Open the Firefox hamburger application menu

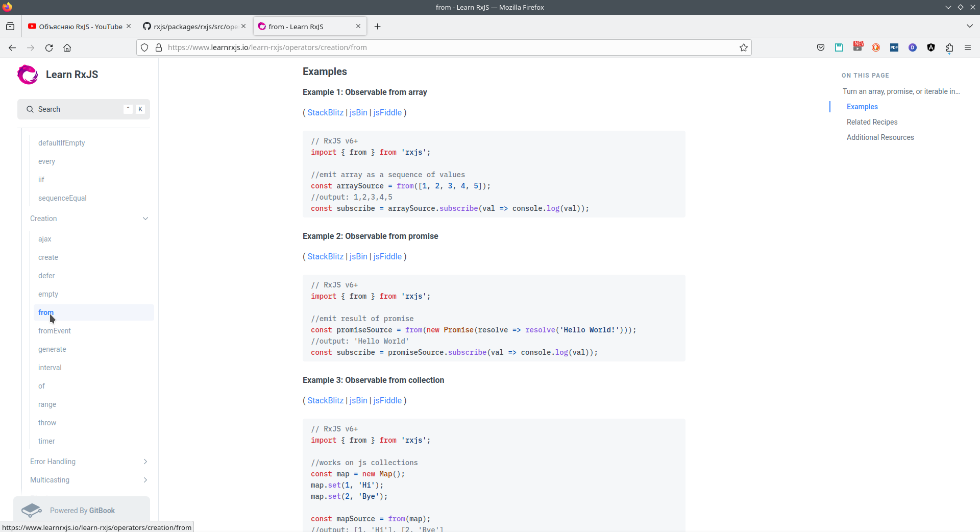968,47
